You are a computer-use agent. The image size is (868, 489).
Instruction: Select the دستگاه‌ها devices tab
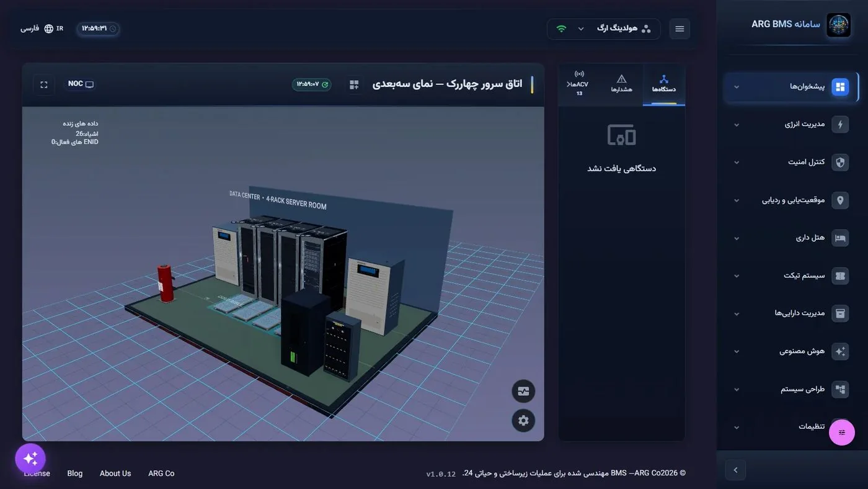pyautogui.click(x=663, y=84)
